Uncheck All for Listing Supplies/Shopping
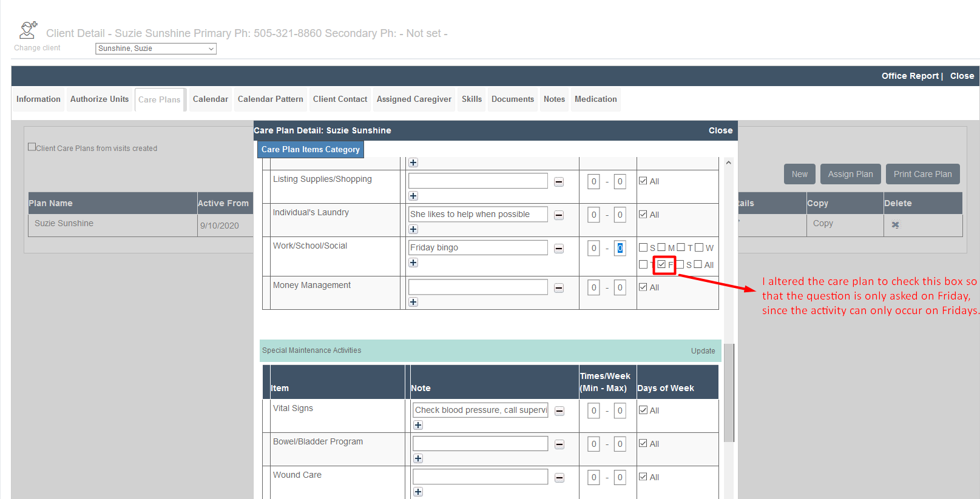 tap(643, 181)
